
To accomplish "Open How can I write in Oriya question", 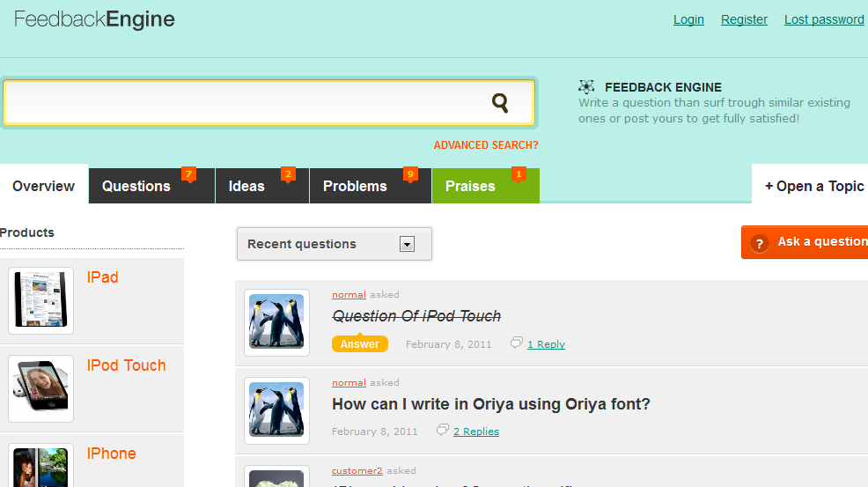I will (x=491, y=404).
